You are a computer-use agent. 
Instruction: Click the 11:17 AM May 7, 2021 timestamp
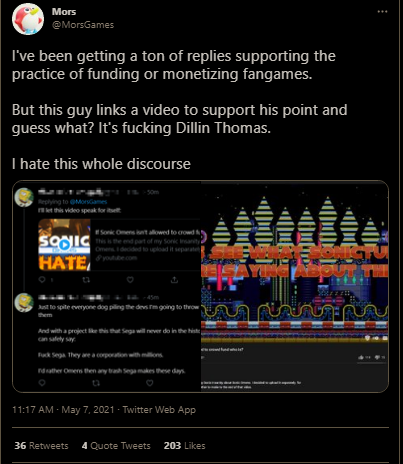(63, 409)
